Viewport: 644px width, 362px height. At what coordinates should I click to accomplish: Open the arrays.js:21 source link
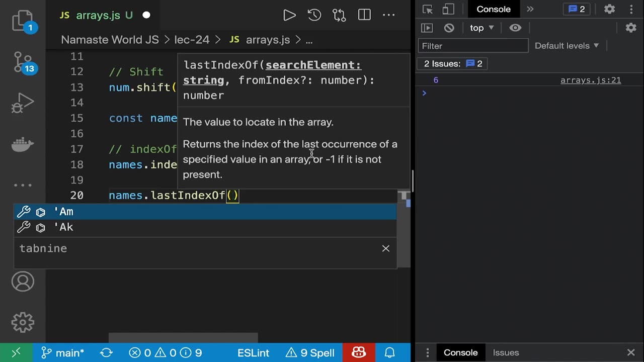point(591,80)
